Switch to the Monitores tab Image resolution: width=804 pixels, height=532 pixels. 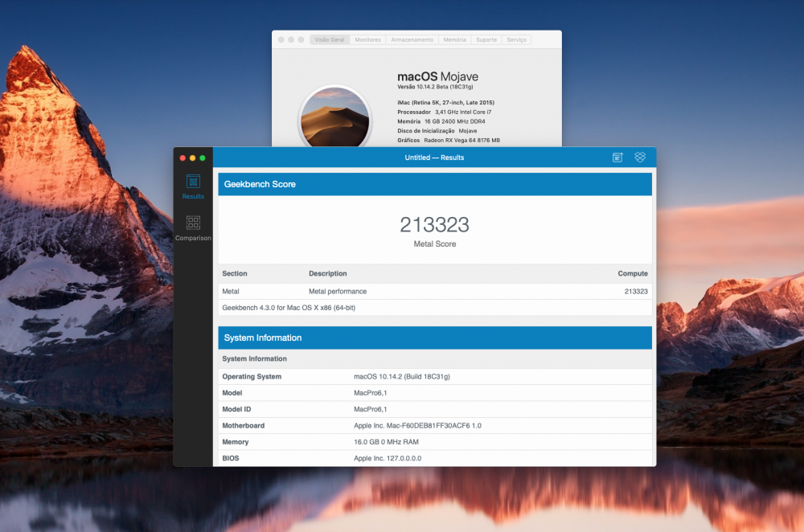pos(367,39)
